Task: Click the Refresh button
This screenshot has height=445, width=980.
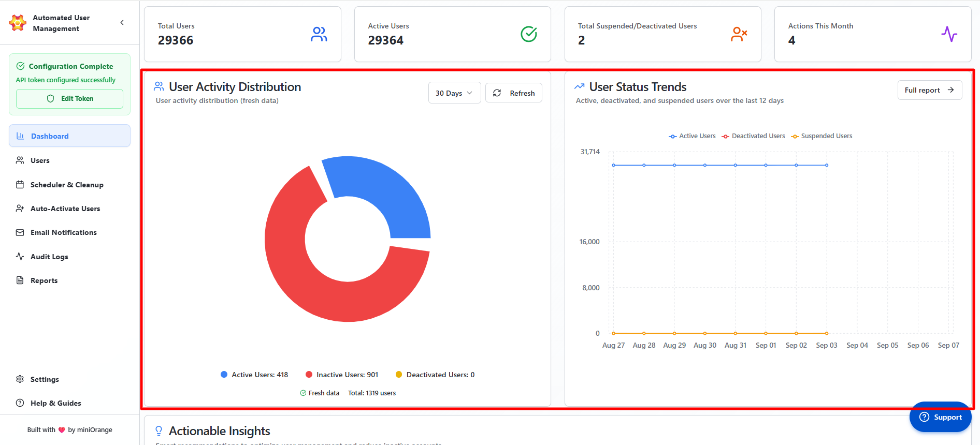Action: [514, 93]
